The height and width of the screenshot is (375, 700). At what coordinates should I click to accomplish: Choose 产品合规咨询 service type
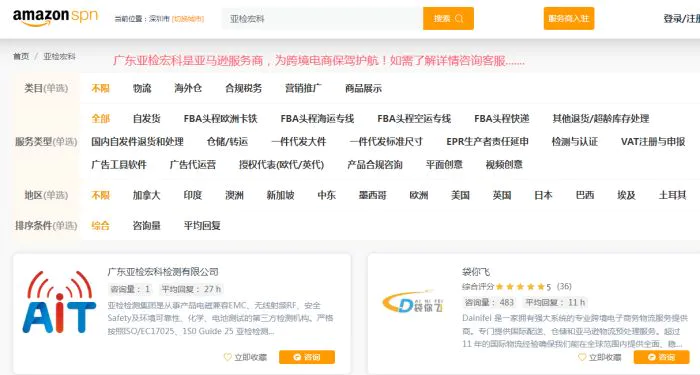coord(375,165)
